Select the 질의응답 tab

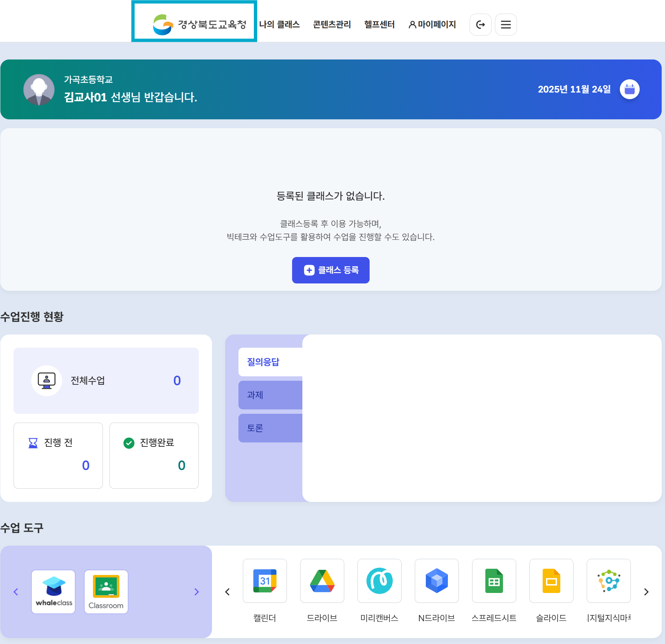(270, 362)
